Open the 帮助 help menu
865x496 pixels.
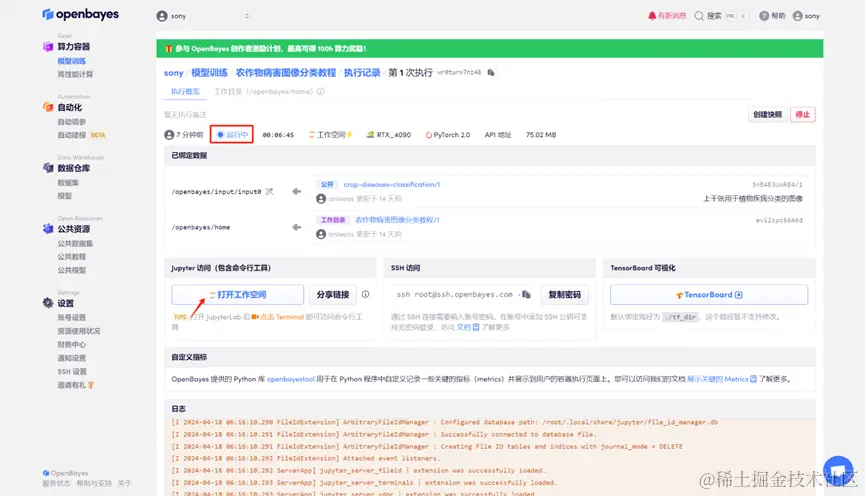click(772, 15)
